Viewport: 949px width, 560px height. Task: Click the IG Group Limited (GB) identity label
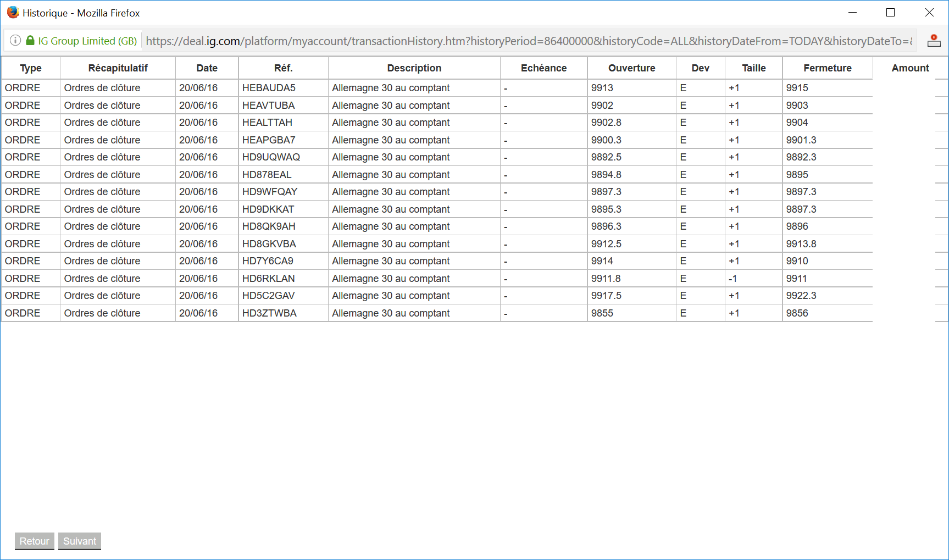pyautogui.click(x=87, y=41)
